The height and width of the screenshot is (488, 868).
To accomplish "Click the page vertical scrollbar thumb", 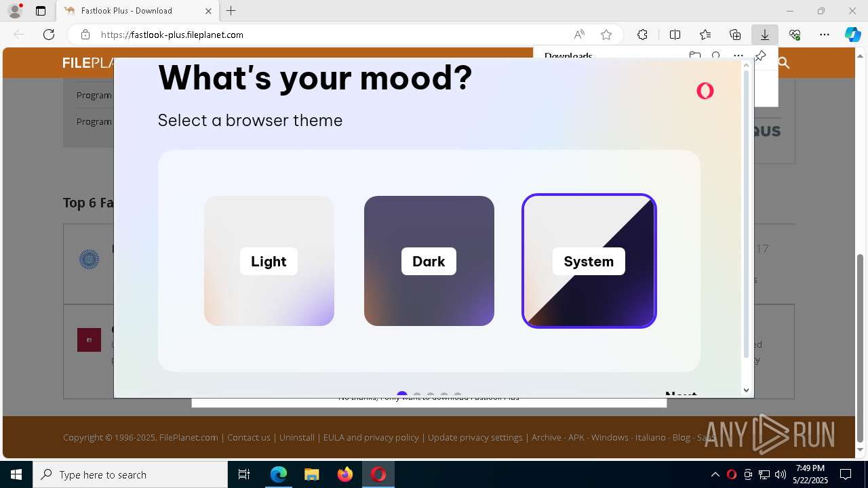I will tap(861, 348).
